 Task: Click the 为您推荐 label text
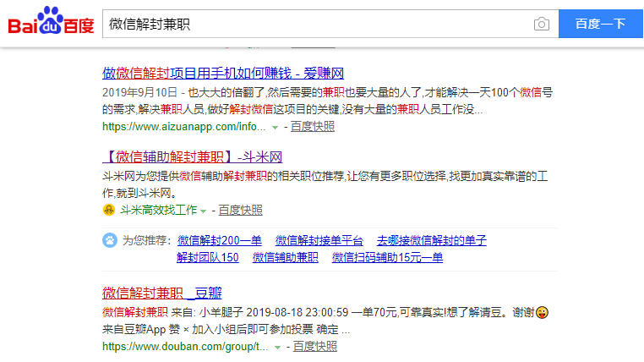pos(146,240)
